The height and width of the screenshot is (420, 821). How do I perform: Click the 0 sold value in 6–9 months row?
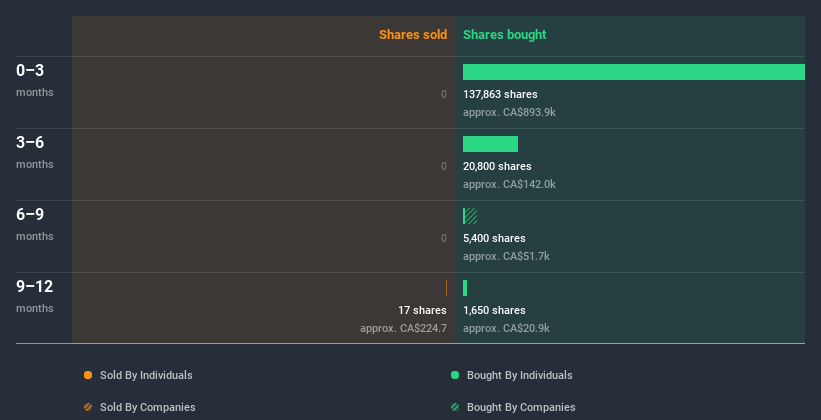click(443, 238)
